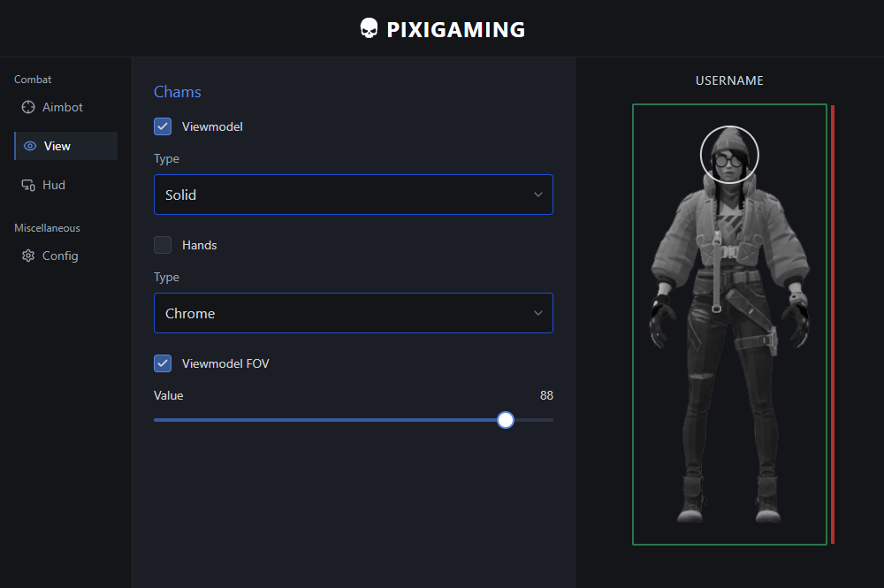Click the character preview model
This screenshot has width=884, height=588.
[730, 325]
